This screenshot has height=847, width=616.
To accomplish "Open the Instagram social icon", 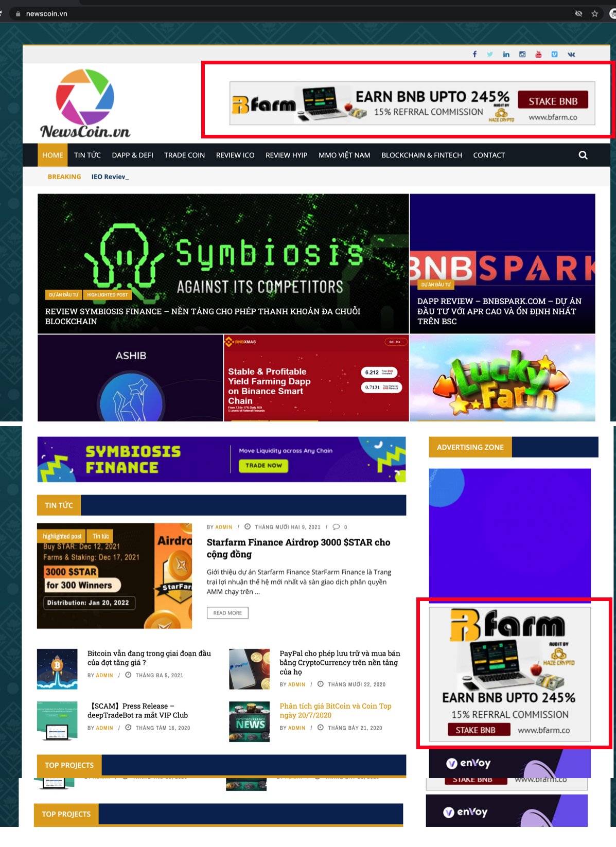I will coord(522,54).
